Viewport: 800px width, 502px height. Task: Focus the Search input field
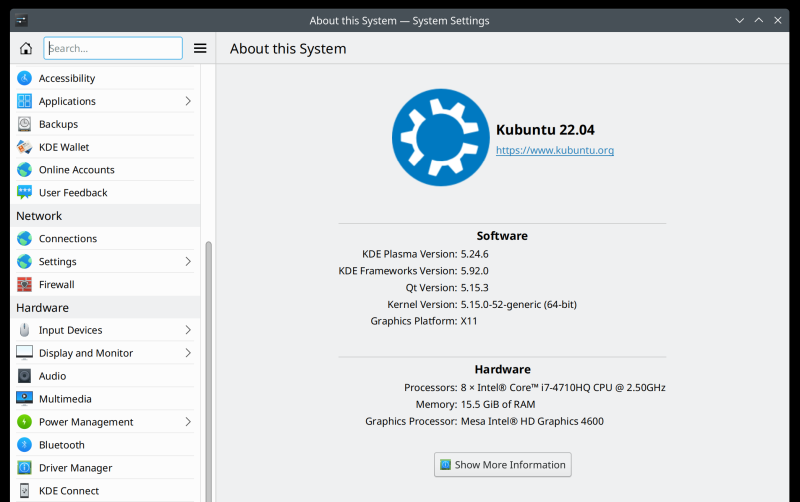point(113,48)
